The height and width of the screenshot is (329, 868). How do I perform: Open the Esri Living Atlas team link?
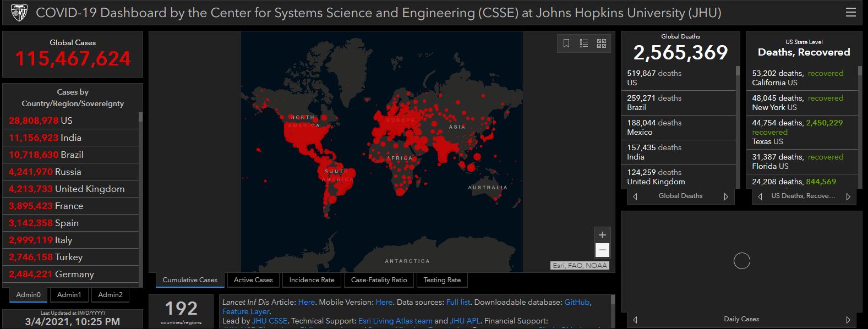point(395,321)
